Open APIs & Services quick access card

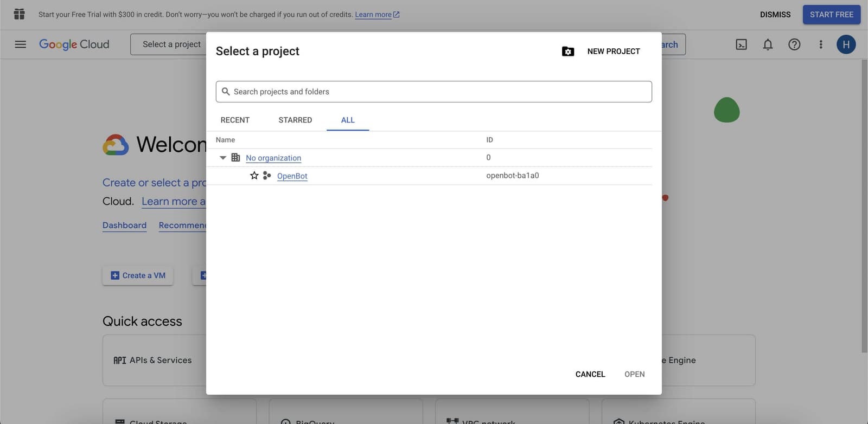pyautogui.click(x=155, y=360)
